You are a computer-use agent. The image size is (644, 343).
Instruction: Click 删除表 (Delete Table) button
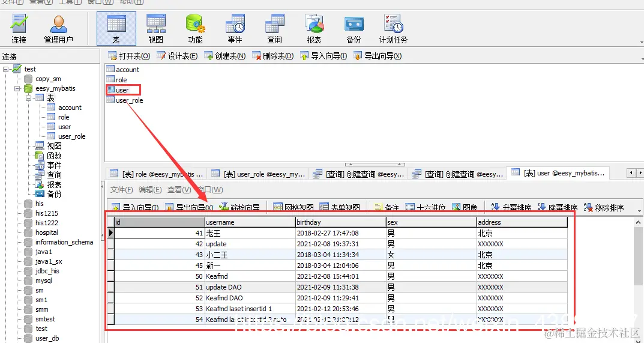coord(273,56)
